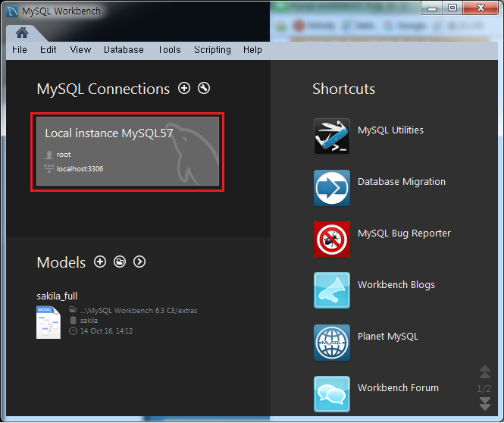504x423 pixels.
Task: Open the Workbench Blogs shortcut label
Action: pos(396,285)
